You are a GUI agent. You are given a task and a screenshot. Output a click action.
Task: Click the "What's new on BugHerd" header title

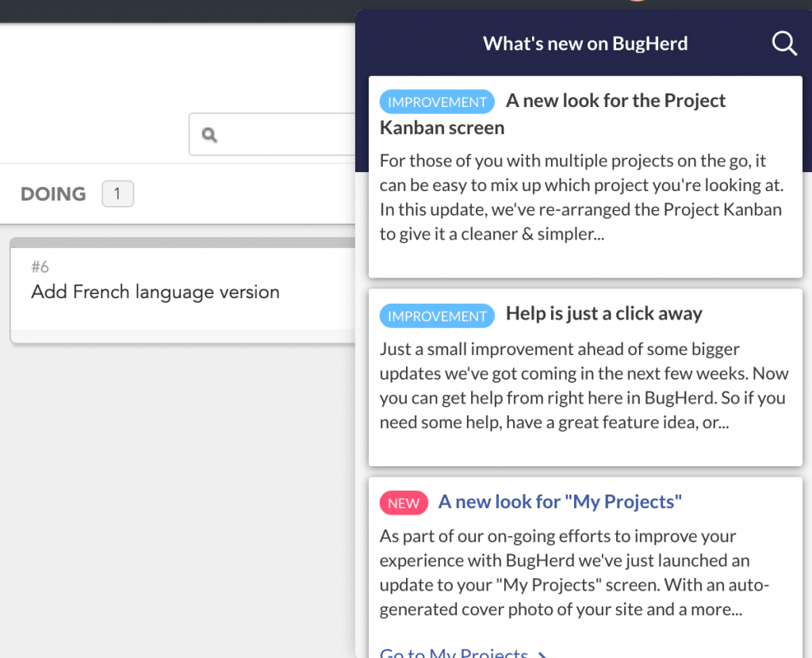tap(585, 44)
